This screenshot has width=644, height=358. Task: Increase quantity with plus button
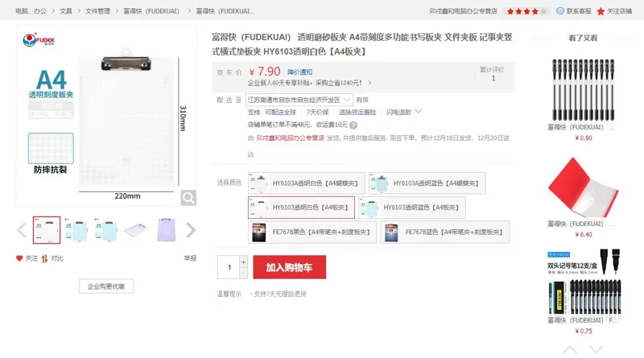(244, 261)
